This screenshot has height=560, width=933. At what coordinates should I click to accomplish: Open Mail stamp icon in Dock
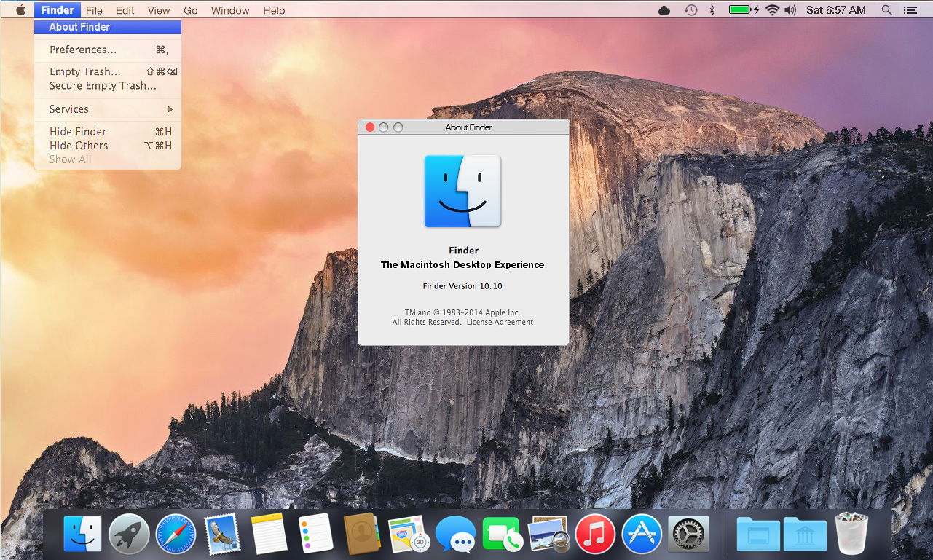(x=221, y=535)
